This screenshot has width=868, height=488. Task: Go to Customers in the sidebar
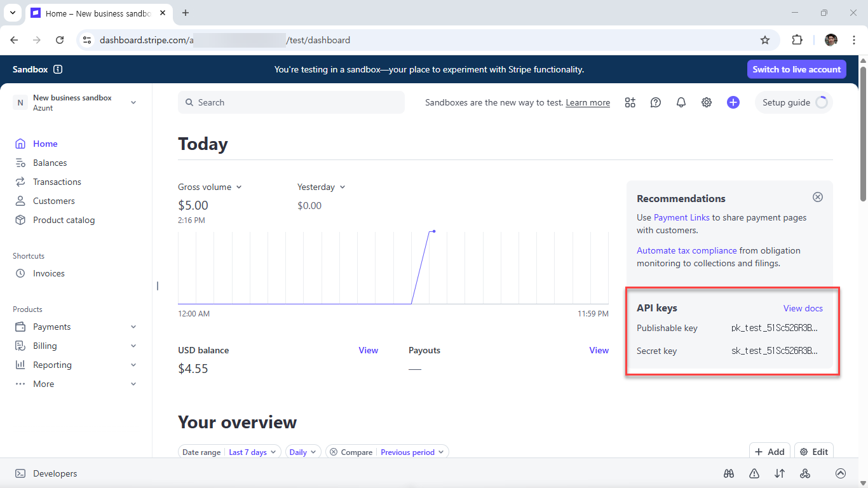tap(53, 201)
